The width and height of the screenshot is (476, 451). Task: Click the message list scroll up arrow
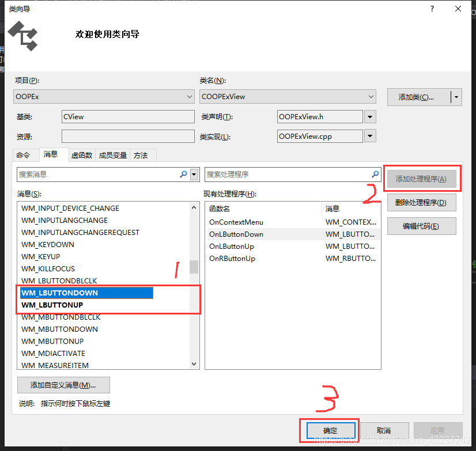point(194,207)
